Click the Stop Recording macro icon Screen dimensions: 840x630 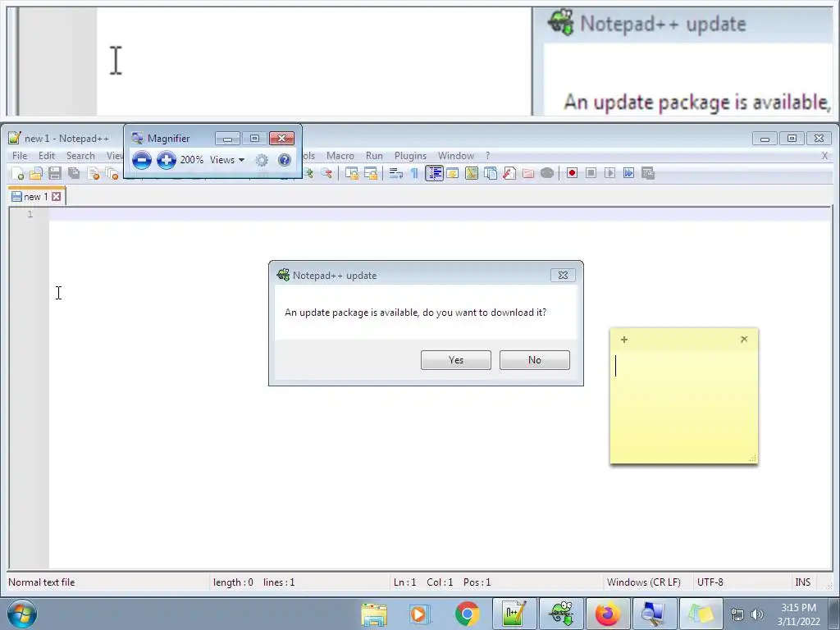point(591,173)
